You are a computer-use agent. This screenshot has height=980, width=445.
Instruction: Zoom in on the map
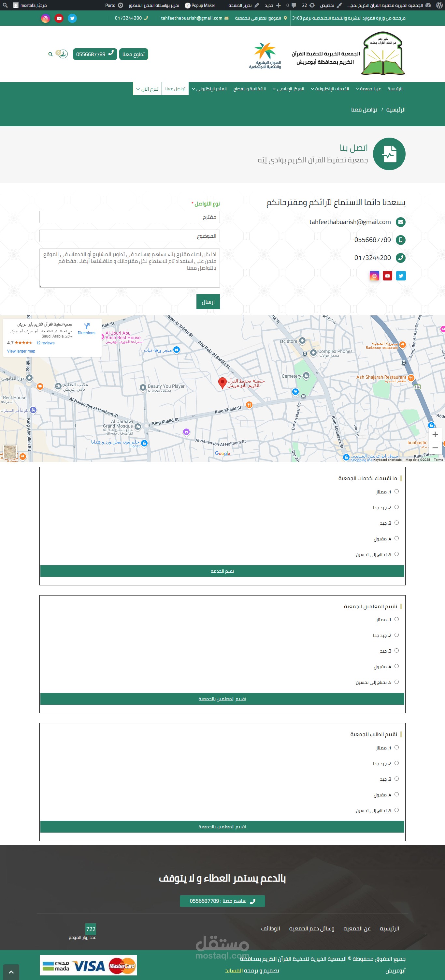[435, 434]
